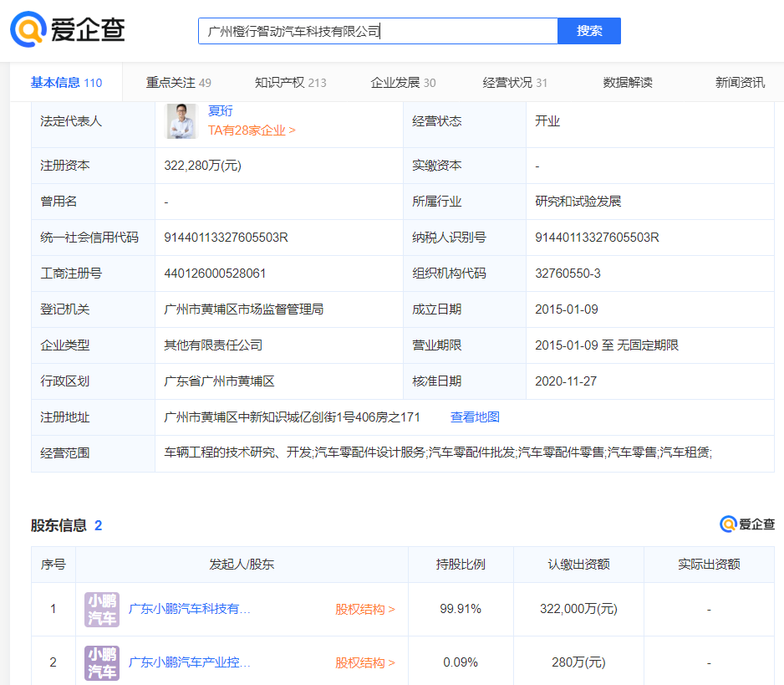Viewport: 784px width, 685px height.
Task: Select subscribed capital 322,000万(元)
Action: point(578,609)
